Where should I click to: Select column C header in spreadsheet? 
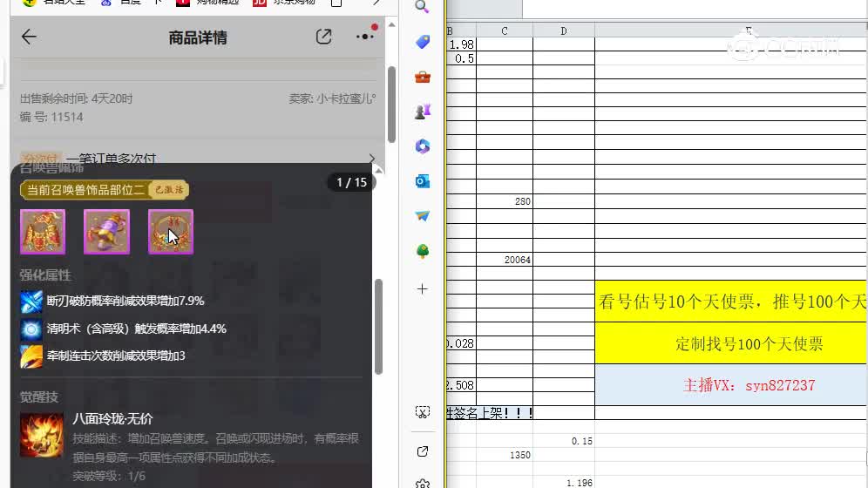(505, 31)
